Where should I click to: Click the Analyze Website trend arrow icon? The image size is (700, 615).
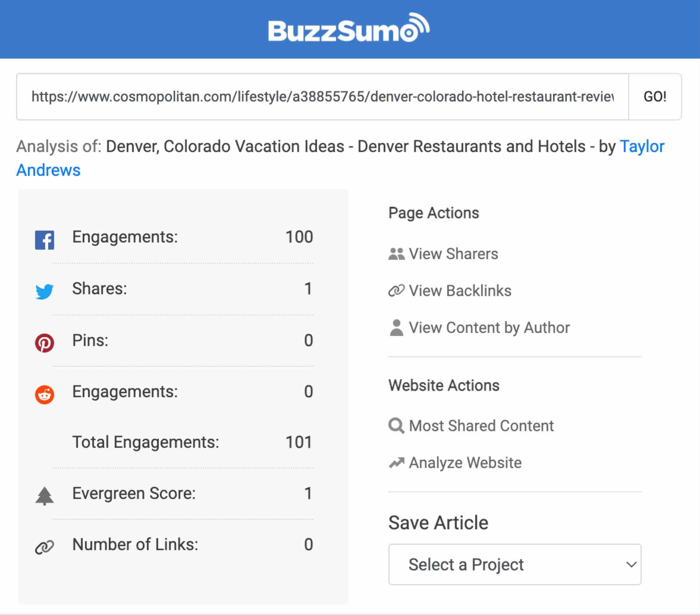click(x=397, y=462)
